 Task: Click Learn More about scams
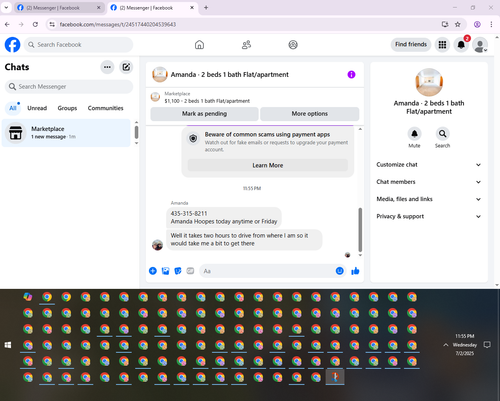click(268, 165)
